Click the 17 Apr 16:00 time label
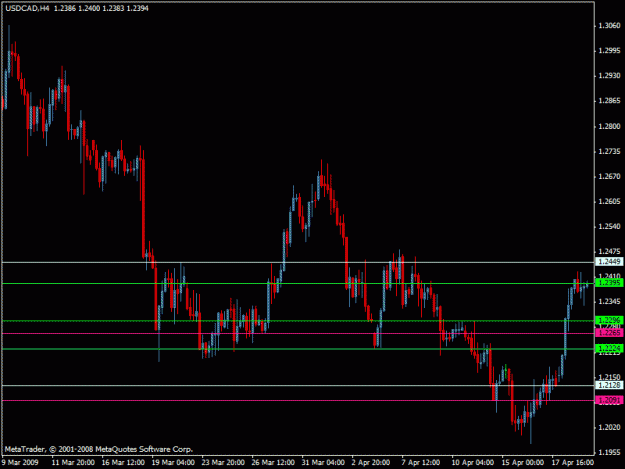 click(573, 462)
